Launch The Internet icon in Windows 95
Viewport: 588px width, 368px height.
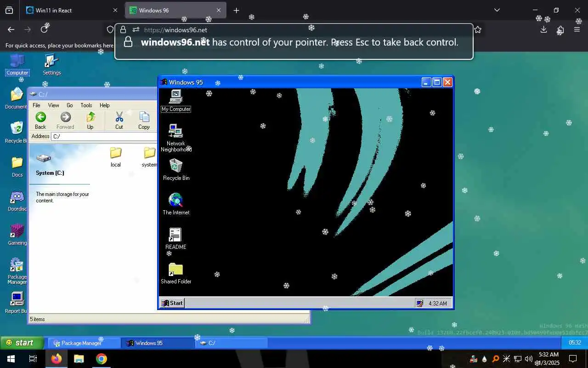tap(176, 204)
